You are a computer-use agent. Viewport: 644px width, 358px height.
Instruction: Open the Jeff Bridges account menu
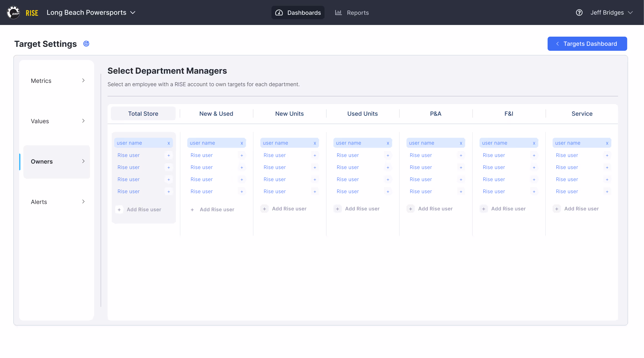point(611,12)
